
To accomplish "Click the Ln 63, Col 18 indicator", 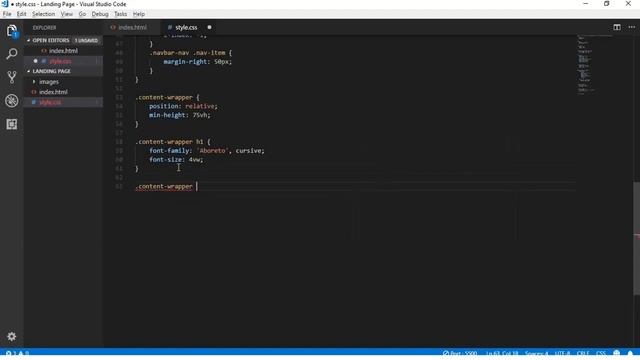I will [x=502, y=353].
